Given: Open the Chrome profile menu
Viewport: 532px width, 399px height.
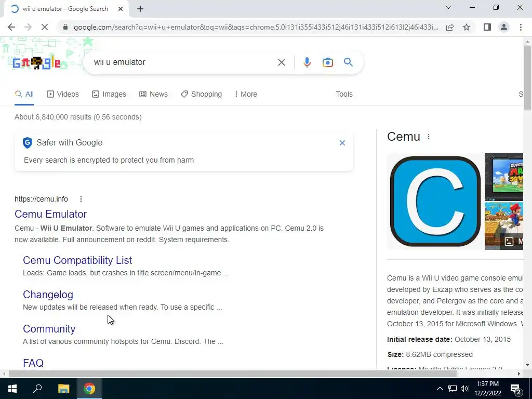Looking at the screenshot, I should click(x=504, y=27).
